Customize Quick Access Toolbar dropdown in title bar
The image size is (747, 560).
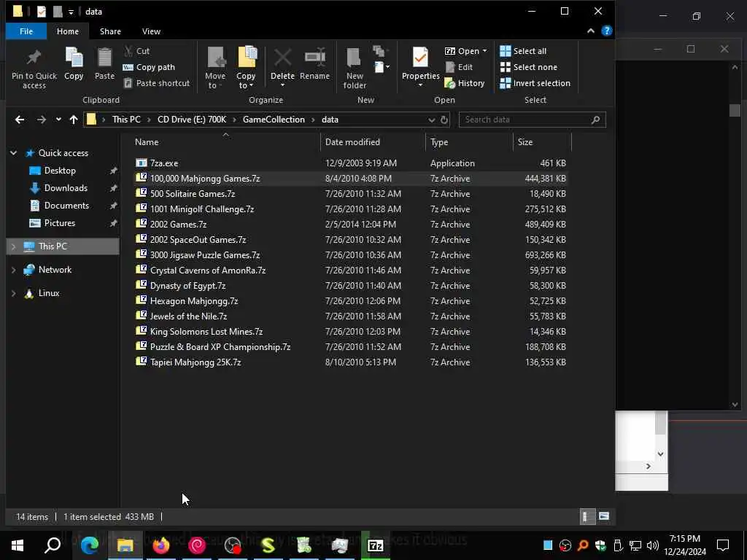tap(71, 12)
